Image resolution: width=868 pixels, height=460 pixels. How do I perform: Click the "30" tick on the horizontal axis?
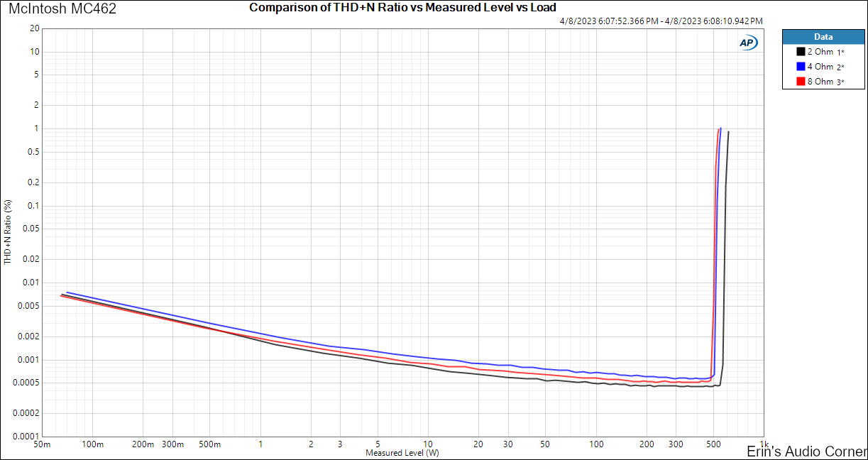point(508,444)
